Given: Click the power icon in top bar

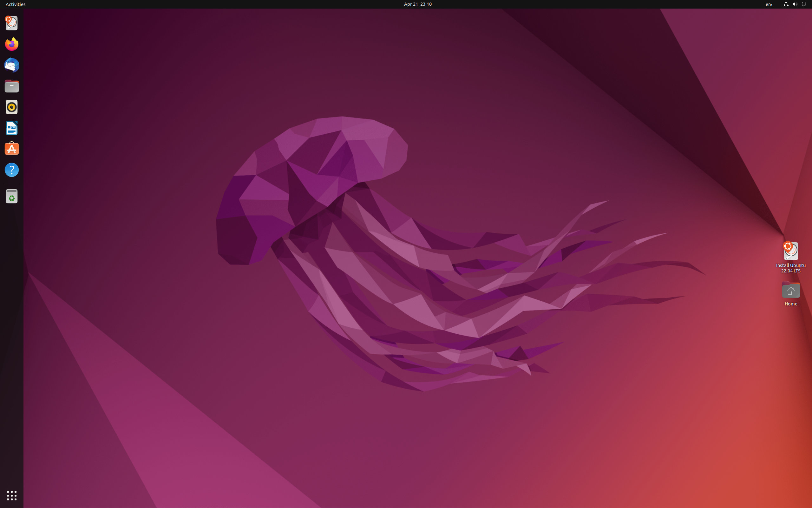Looking at the screenshot, I should [804, 4].
